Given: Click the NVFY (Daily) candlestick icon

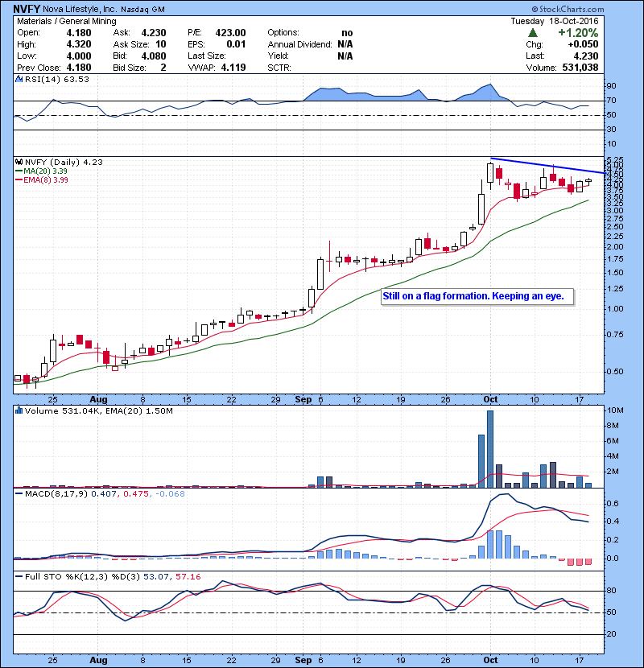Looking at the screenshot, I should pos(19,162).
